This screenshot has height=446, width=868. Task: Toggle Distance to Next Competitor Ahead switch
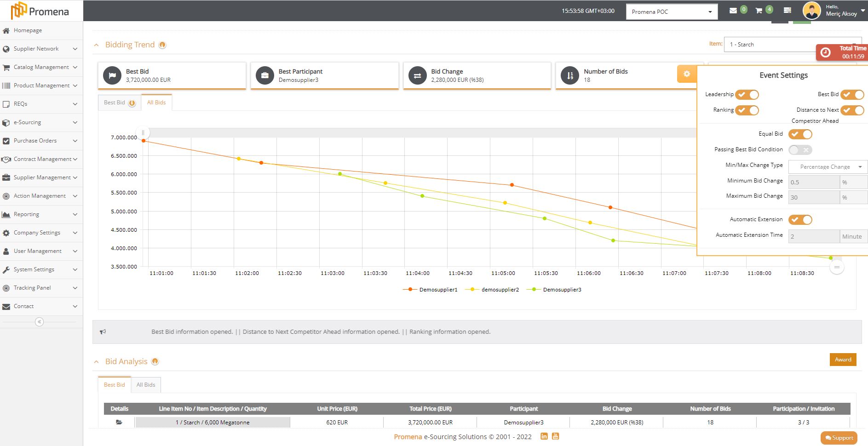(x=852, y=110)
